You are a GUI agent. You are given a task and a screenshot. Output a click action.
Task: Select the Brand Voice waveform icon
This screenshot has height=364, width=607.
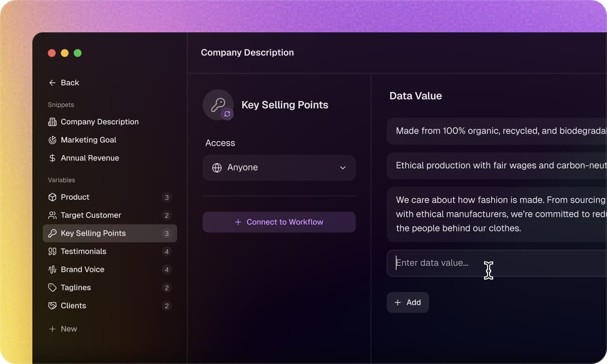tap(53, 269)
